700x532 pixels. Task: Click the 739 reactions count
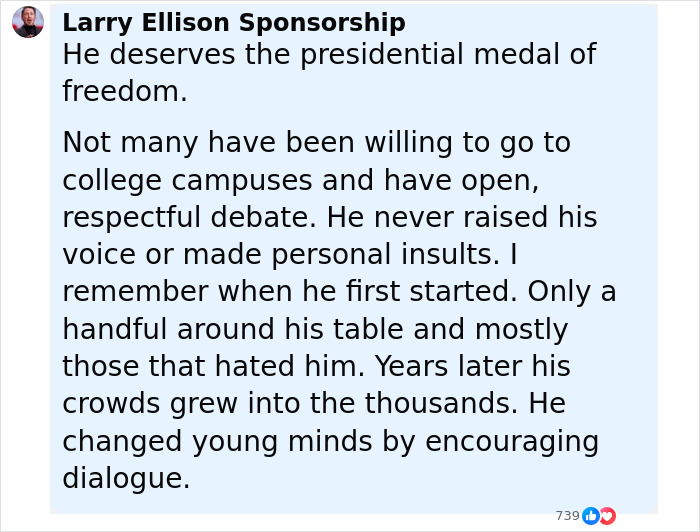point(567,516)
